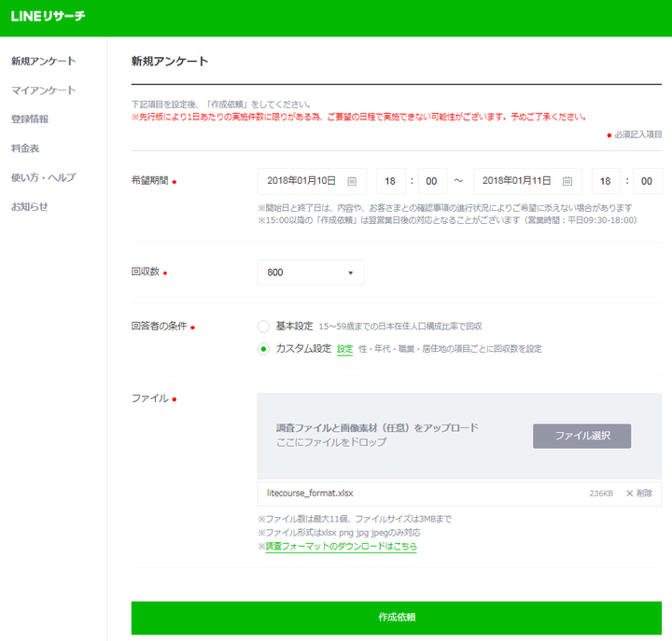Click the LINEリサーチ logo in header
This screenshot has height=641, width=672.
pos(49,18)
